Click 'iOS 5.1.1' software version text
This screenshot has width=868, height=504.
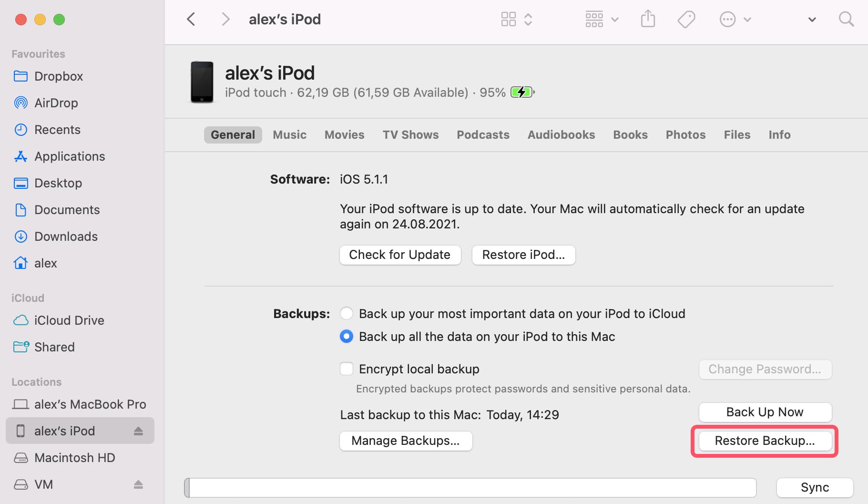click(x=364, y=179)
